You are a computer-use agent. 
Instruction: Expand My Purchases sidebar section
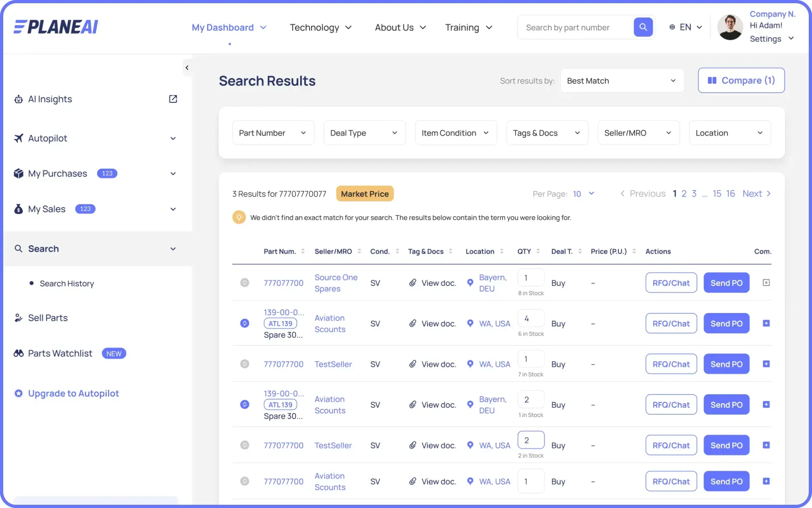click(x=173, y=174)
